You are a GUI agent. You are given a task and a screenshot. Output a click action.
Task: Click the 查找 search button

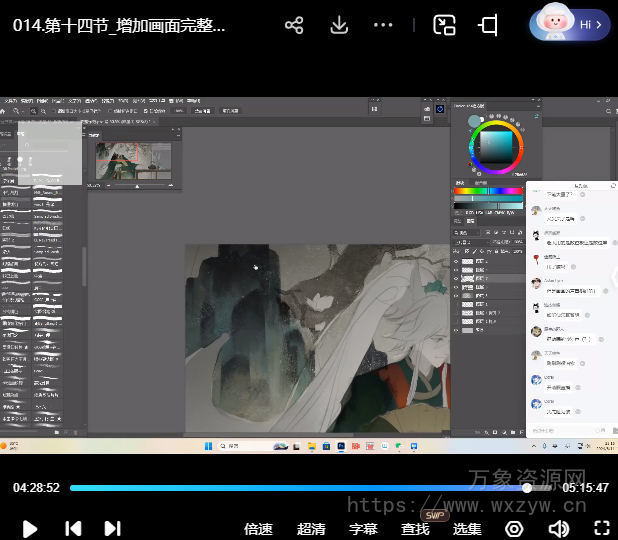415,529
